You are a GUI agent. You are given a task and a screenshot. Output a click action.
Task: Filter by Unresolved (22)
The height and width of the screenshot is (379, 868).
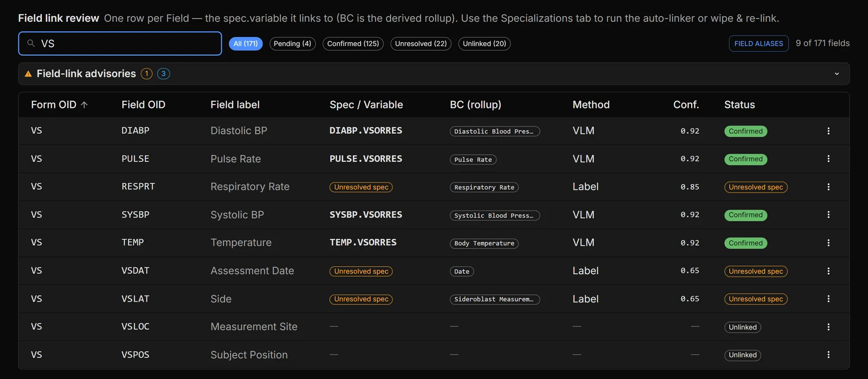[x=421, y=43]
